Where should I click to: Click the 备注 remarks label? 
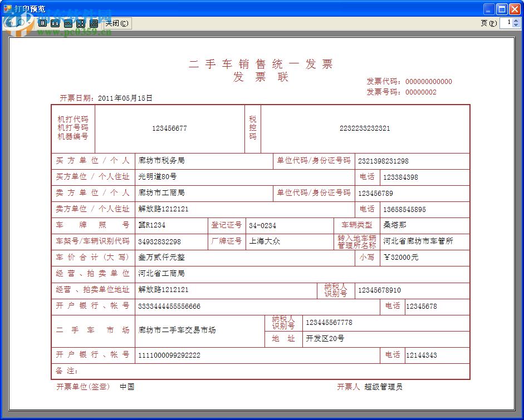pos(66,371)
